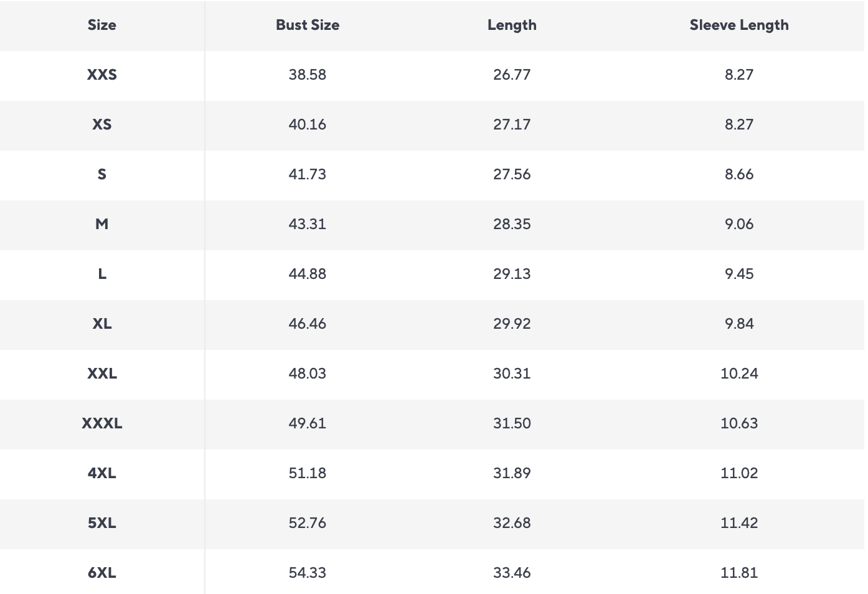The image size is (868, 594).
Task: Select the XS size row label
Action: pos(102,125)
